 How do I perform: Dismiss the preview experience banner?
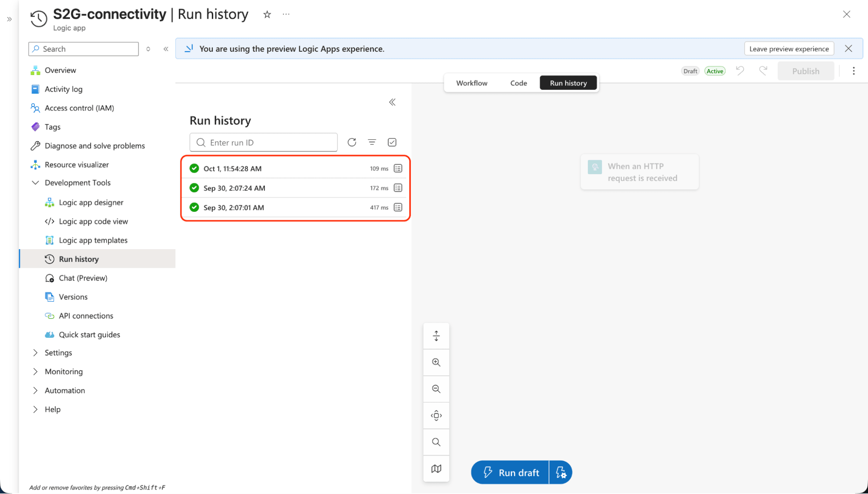coord(848,49)
